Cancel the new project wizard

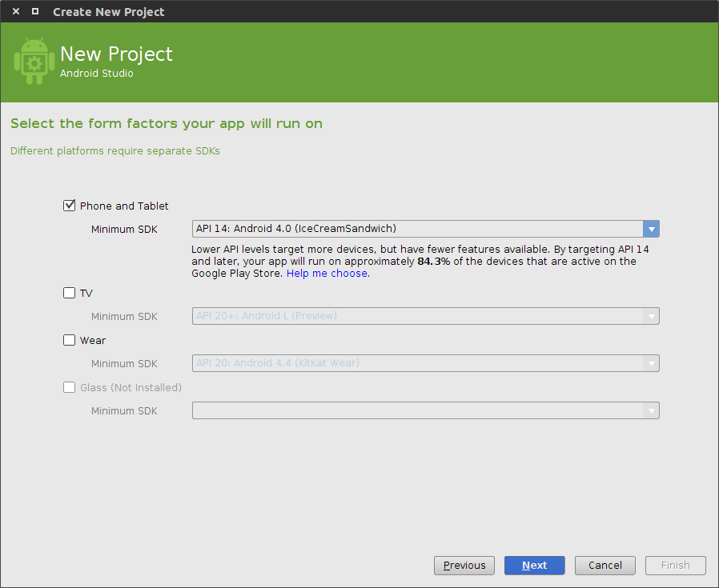tap(605, 566)
